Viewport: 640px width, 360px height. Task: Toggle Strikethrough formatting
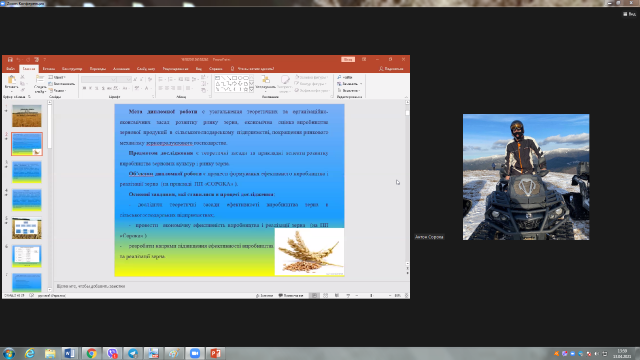[x=109, y=88]
